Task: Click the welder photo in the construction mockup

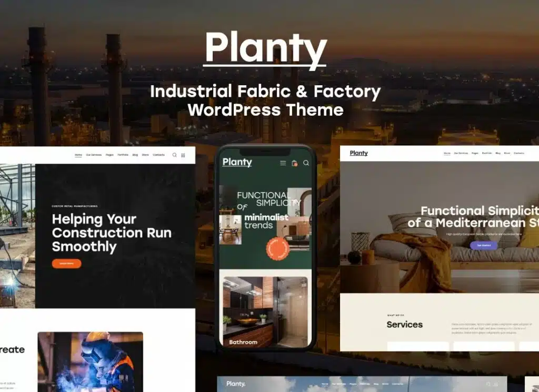Action: coord(91,362)
